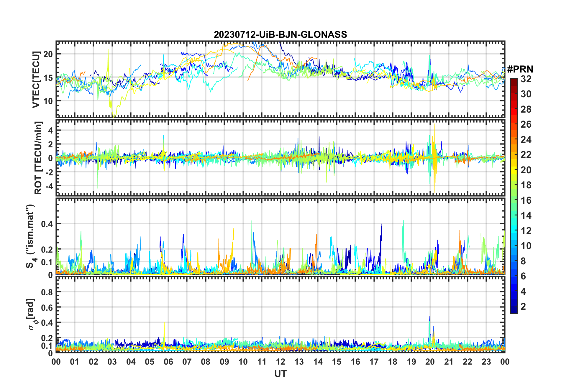Click VTEC y-axis tick 15

point(48,78)
